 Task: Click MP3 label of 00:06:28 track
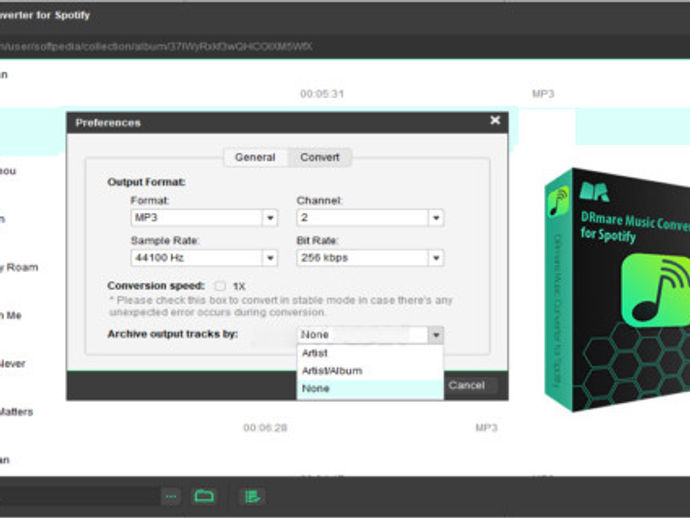click(486, 427)
